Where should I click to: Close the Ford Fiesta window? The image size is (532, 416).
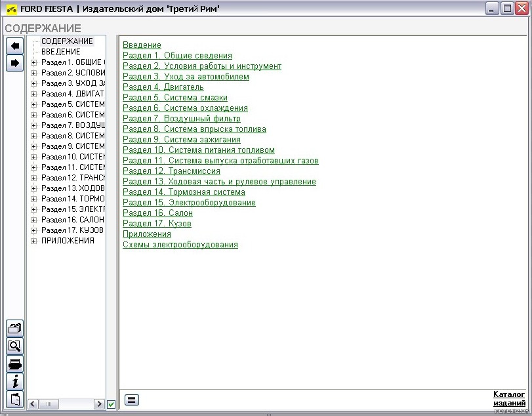[522, 9]
